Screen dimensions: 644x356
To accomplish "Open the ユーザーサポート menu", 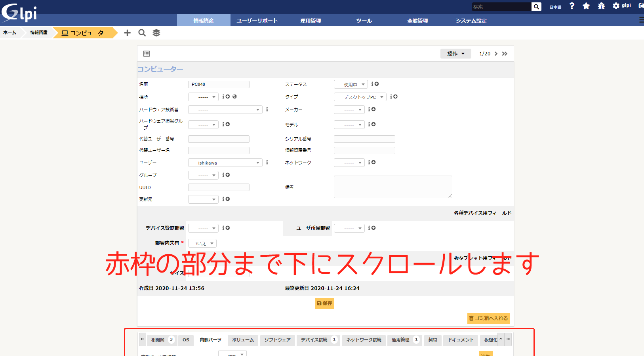I will (257, 21).
